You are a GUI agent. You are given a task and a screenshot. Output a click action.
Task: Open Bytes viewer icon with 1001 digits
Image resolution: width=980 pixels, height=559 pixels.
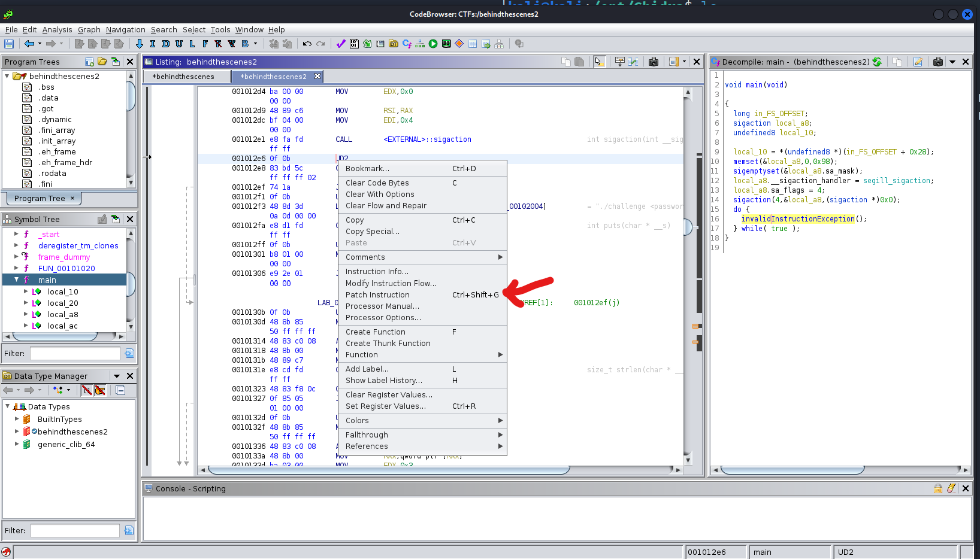tap(354, 44)
